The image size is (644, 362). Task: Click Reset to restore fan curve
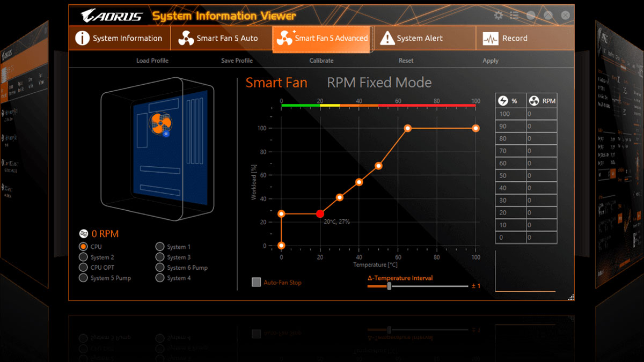tap(406, 61)
